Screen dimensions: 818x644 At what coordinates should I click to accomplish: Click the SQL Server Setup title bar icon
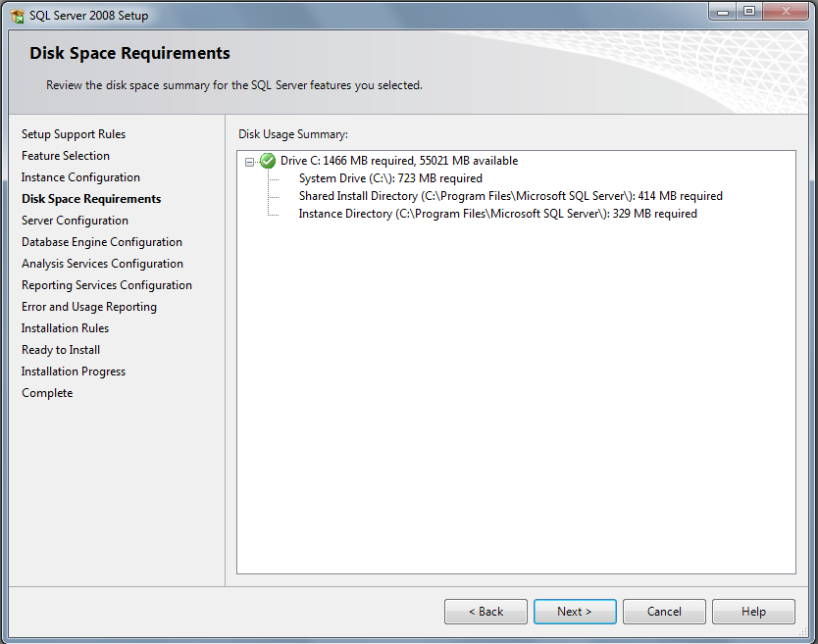click(18, 16)
